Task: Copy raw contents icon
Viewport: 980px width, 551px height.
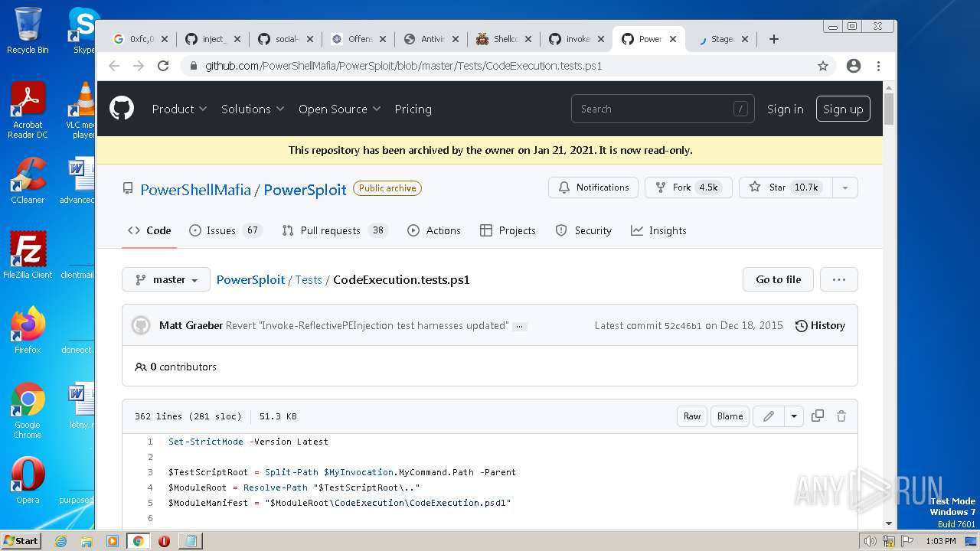Action: coord(818,416)
